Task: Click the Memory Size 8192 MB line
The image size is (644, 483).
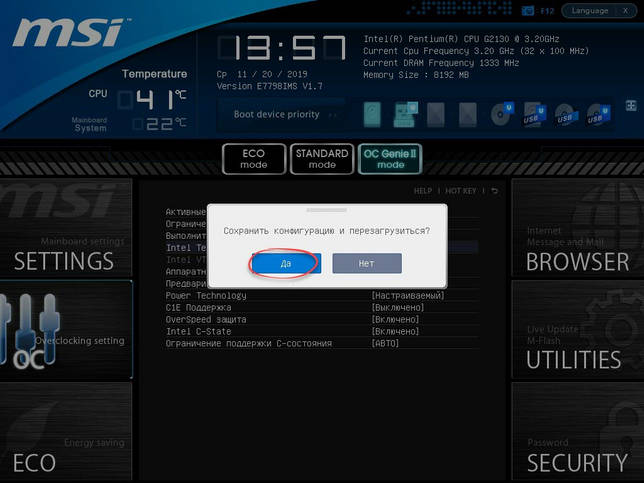Action: [x=416, y=75]
